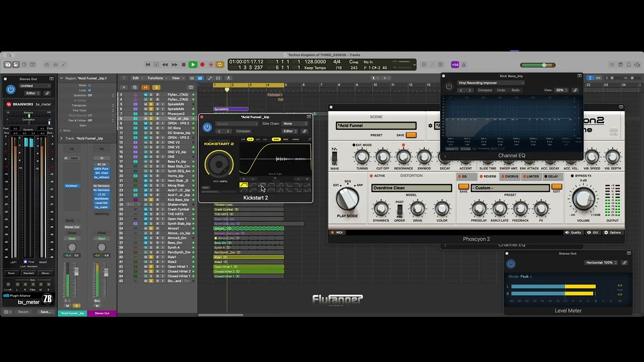
Task: Open the Editor view dropdown in bx_meter window
Action: pyautogui.click(x=32, y=93)
